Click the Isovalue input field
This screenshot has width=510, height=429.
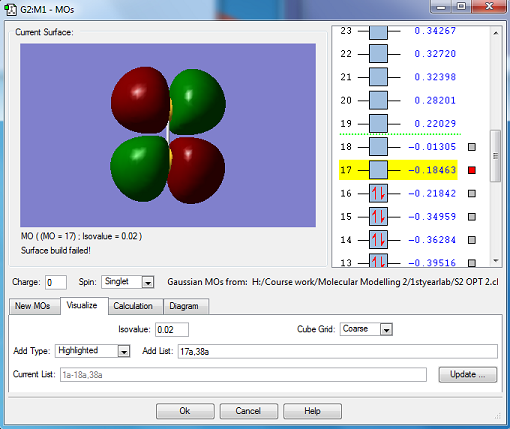pyautogui.click(x=172, y=330)
